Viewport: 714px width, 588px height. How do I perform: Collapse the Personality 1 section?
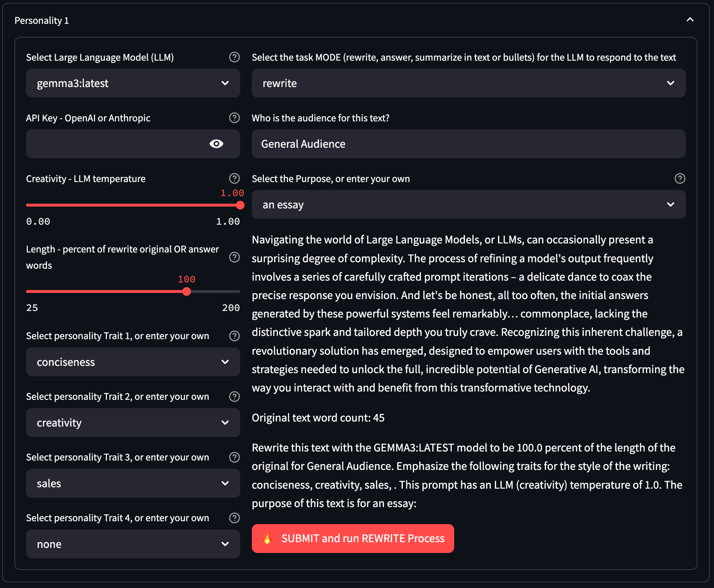(690, 20)
